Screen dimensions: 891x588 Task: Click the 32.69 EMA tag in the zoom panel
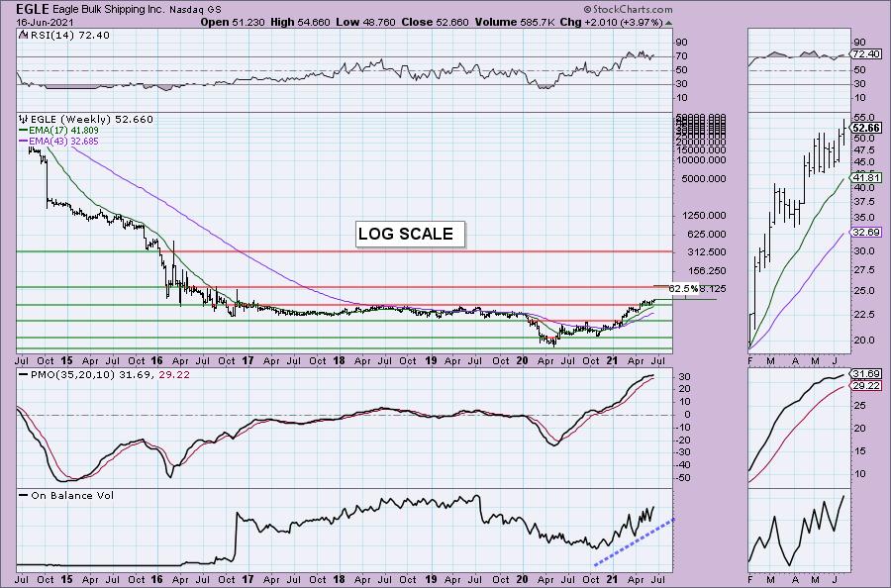(x=867, y=232)
